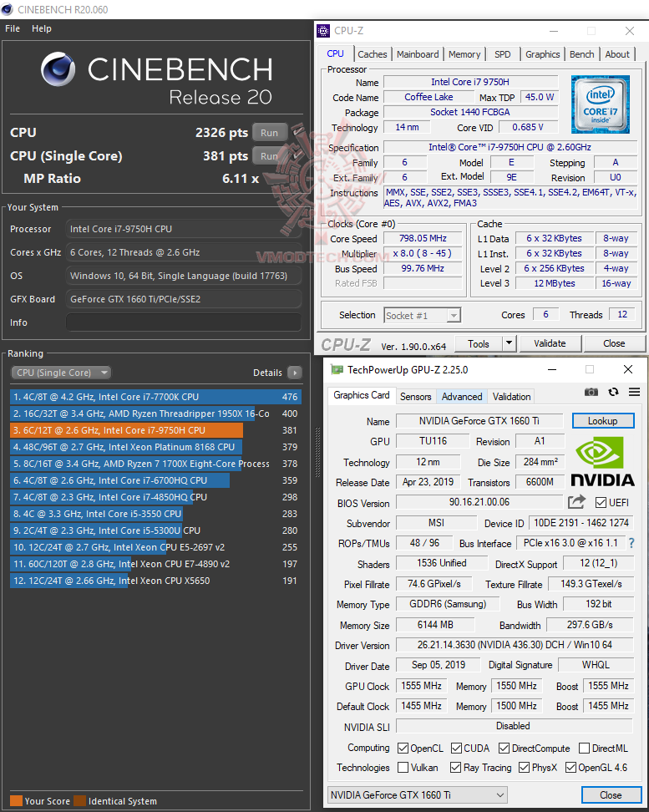Click Intel Core i7 logo in CPU-Z
The width and height of the screenshot is (649, 812).
tap(601, 104)
